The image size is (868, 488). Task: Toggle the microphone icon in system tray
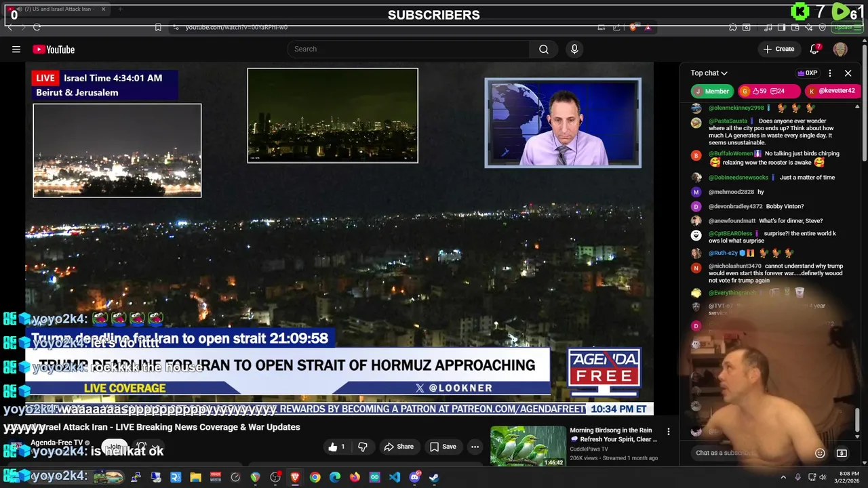pyautogui.click(x=797, y=477)
